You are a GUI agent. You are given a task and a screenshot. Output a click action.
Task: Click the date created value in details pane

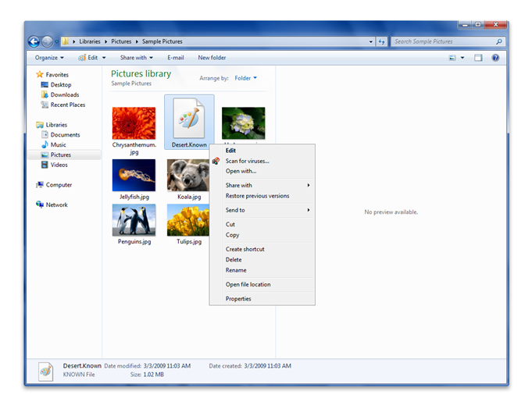268,366
